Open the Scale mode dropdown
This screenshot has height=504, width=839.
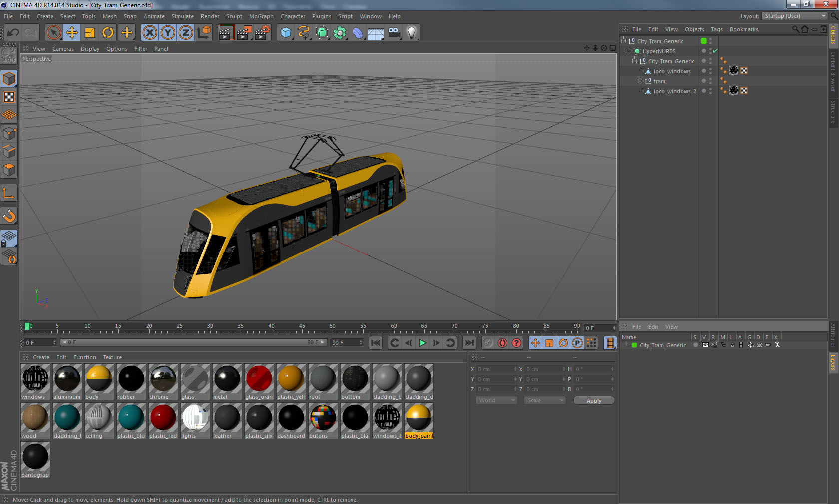(545, 400)
